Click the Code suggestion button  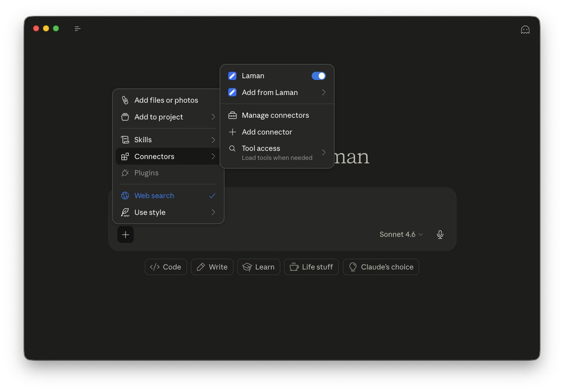click(166, 267)
